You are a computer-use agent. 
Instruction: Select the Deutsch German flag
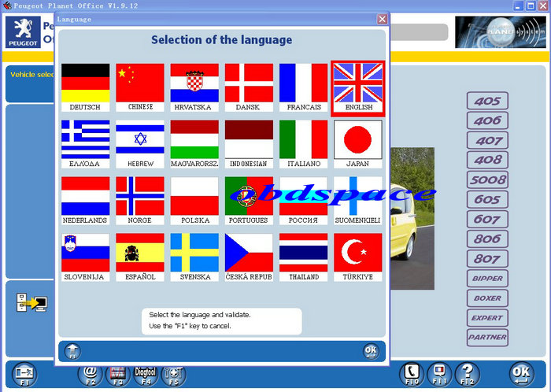pos(85,87)
